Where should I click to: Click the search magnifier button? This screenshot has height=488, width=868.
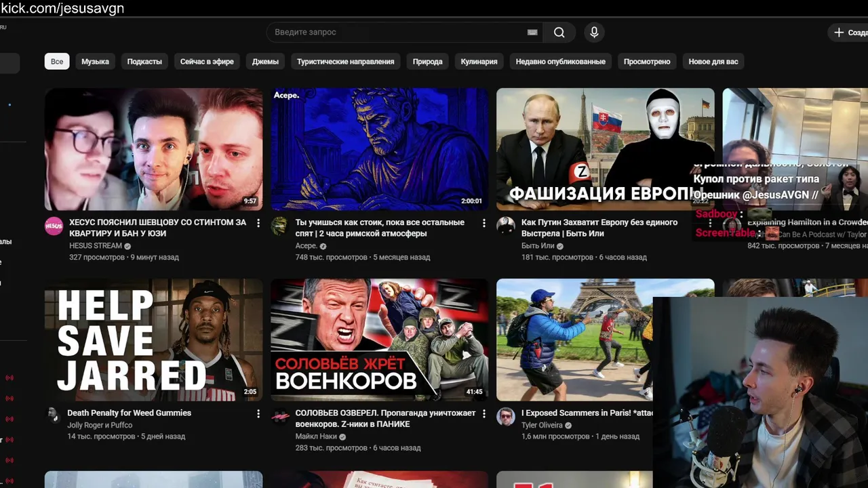coord(559,32)
